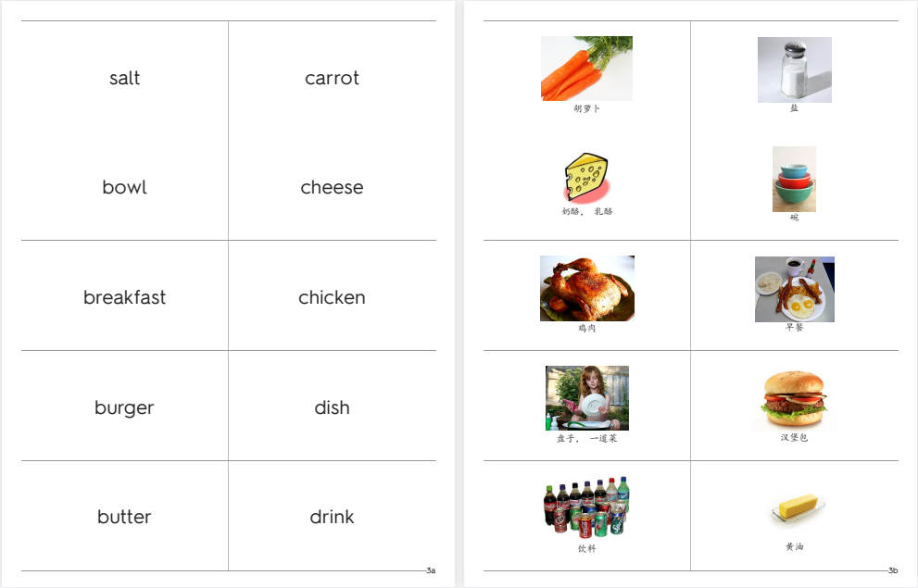Select the girl holding dish photo
This screenshot has height=588, width=918.
(x=587, y=398)
